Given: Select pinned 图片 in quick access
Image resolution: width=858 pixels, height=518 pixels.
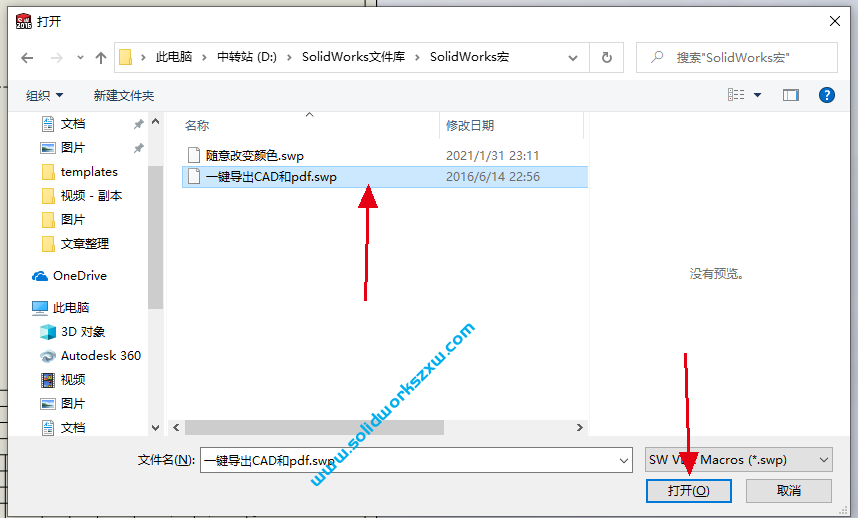Looking at the screenshot, I should (x=73, y=148).
